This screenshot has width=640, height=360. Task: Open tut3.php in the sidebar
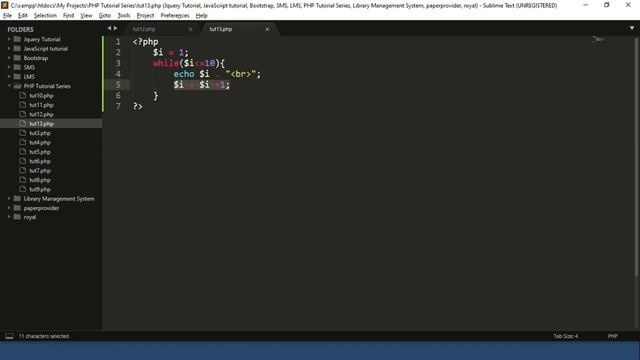(40, 133)
